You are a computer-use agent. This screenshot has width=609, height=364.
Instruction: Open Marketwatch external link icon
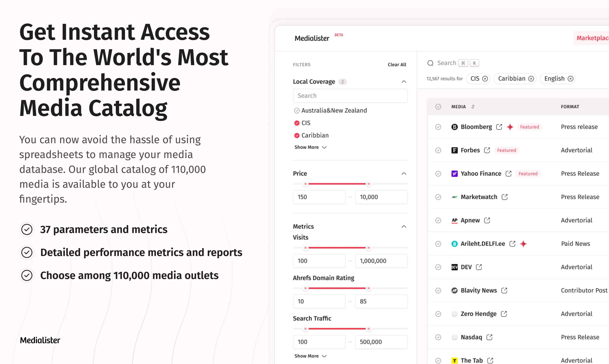[504, 197]
